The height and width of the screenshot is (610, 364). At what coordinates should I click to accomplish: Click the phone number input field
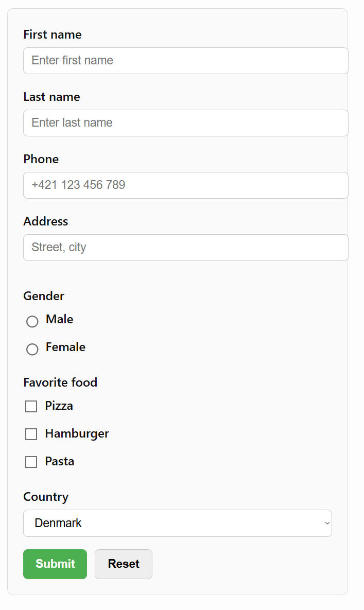pyautogui.click(x=185, y=185)
